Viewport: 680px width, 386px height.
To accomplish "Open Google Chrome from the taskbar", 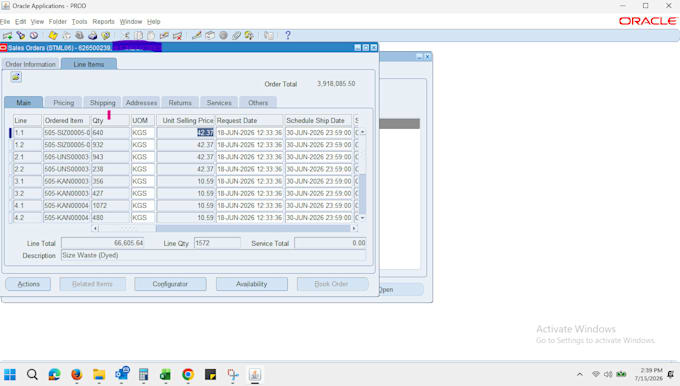I will [188, 374].
